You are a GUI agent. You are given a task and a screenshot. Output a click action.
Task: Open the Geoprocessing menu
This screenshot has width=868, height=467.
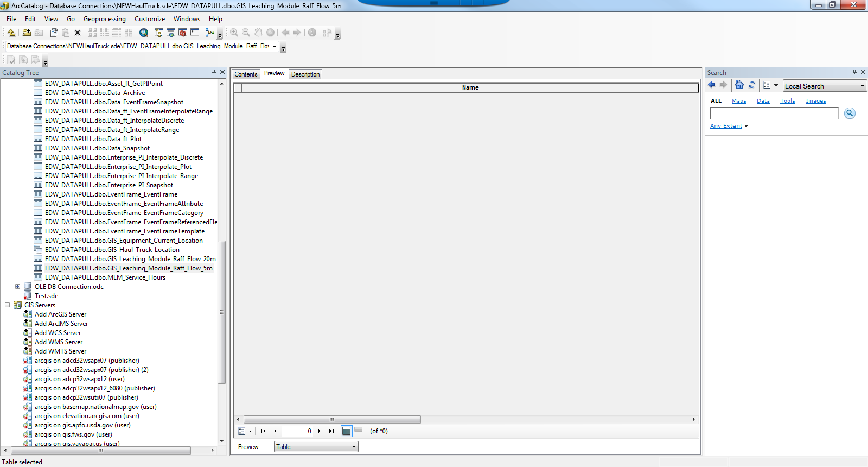tap(105, 19)
